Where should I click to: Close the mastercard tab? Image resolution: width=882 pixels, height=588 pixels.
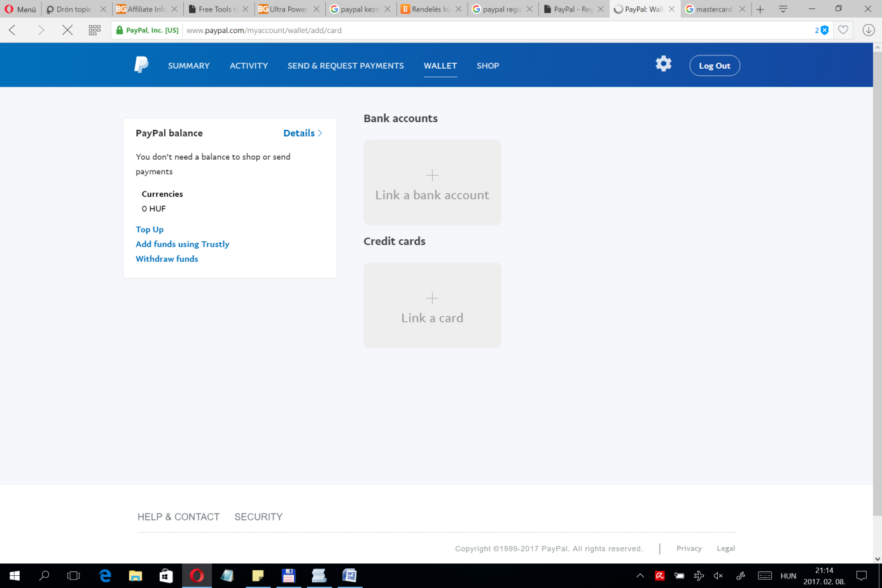coord(742,9)
